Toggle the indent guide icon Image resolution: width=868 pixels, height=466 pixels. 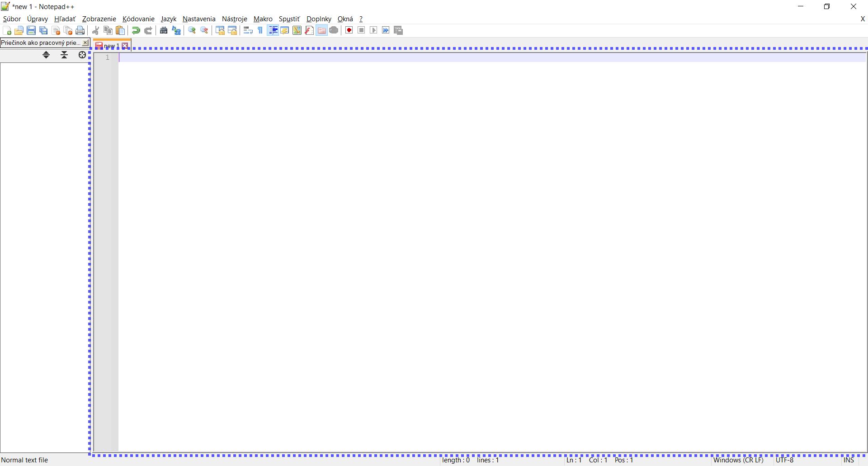tap(273, 30)
